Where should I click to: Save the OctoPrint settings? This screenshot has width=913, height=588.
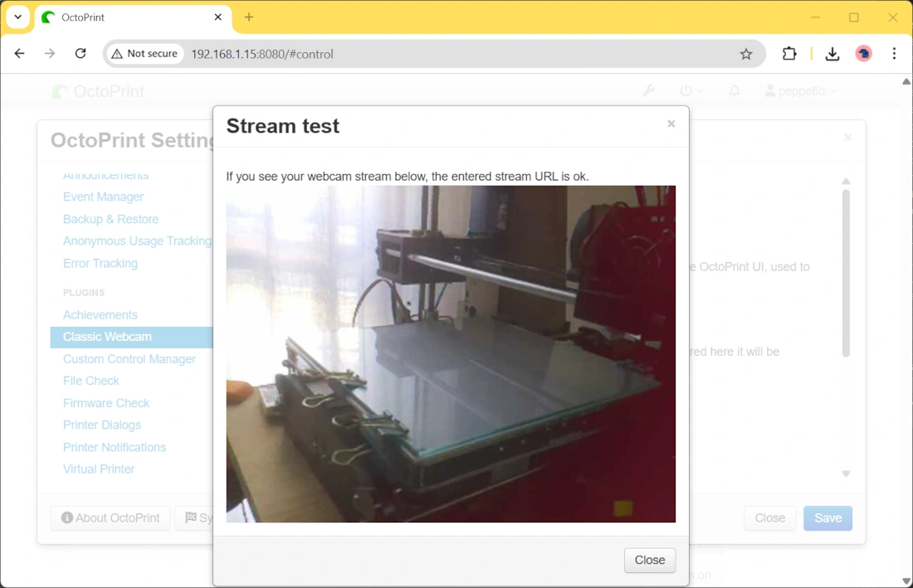828,518
